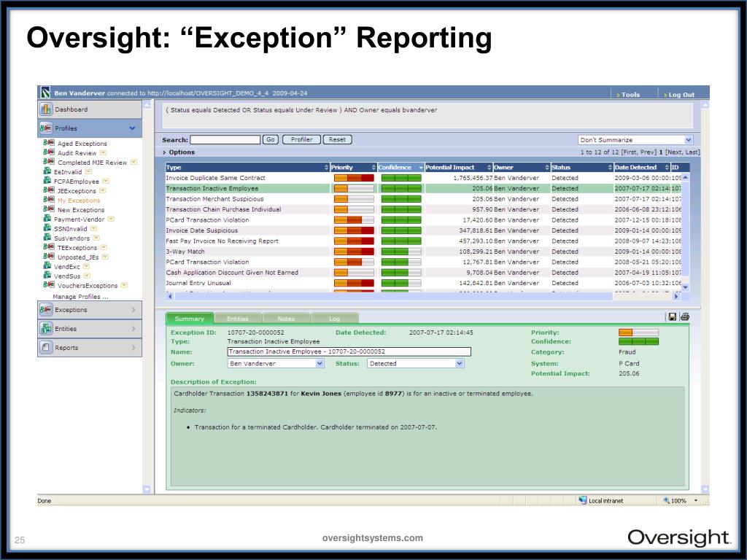Open the Manage Profiles link
Screen dimensions: 747x560
tap(80, 297)
